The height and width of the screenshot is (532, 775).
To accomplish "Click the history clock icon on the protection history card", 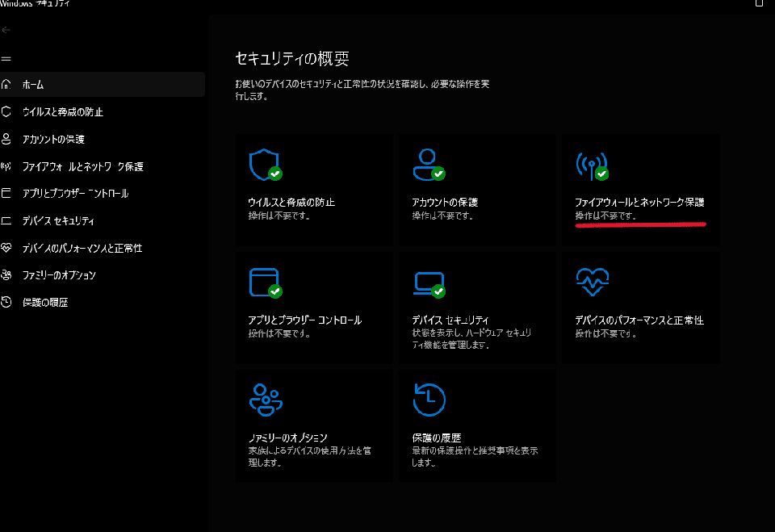I will [x=429, y=400].
